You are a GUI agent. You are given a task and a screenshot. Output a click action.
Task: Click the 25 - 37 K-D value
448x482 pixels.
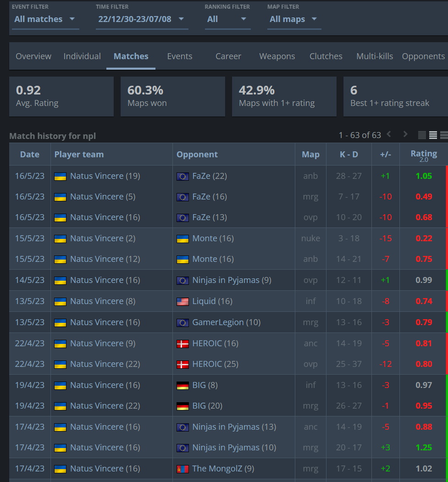coord(349,364)
